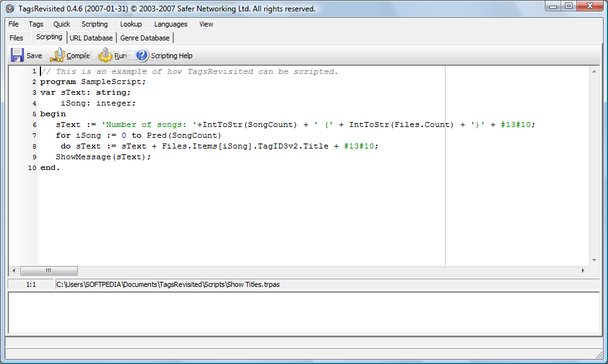Click the script file path in status bar
The height and width of the screenshot is (364, 608).
pos(168,284)
